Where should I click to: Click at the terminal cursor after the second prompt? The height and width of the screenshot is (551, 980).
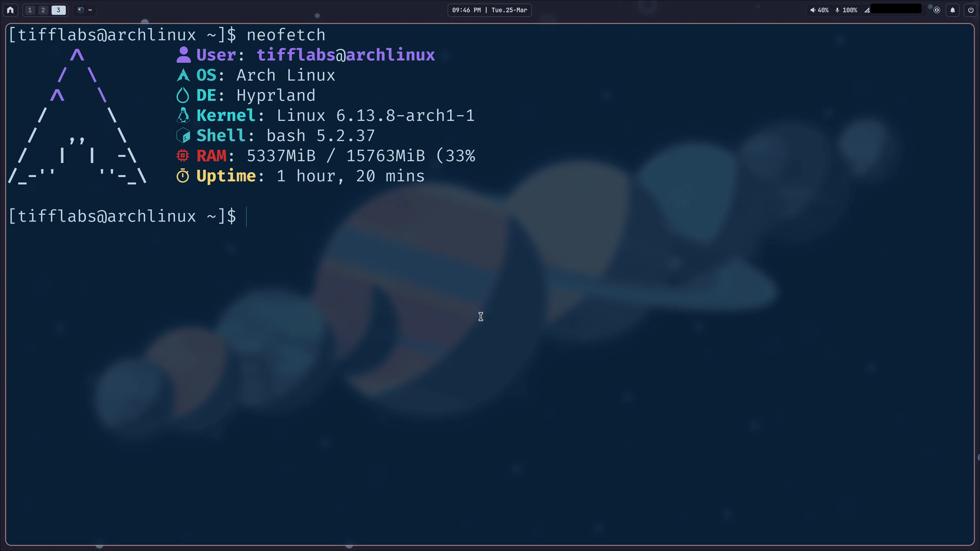pyautogui.click(x=247, y=216)
